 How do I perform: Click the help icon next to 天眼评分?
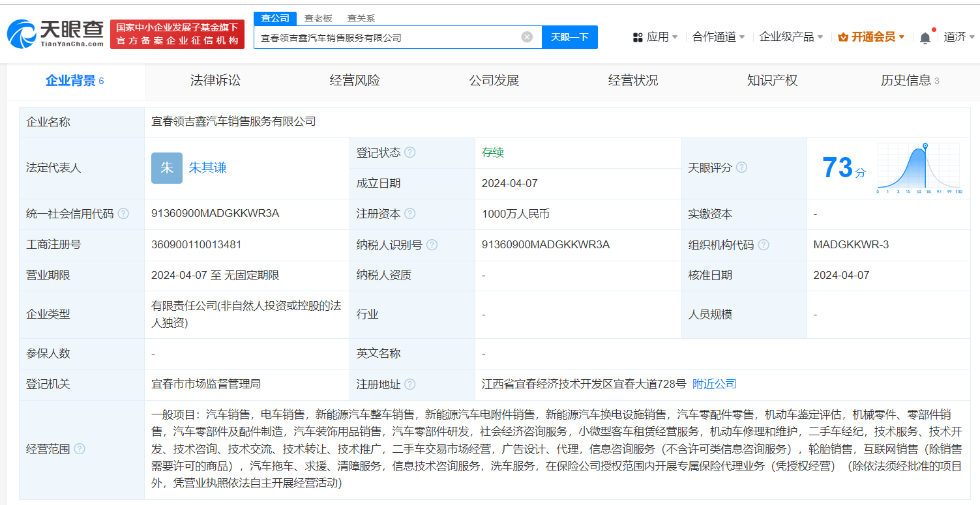click(x=741, y=168)
